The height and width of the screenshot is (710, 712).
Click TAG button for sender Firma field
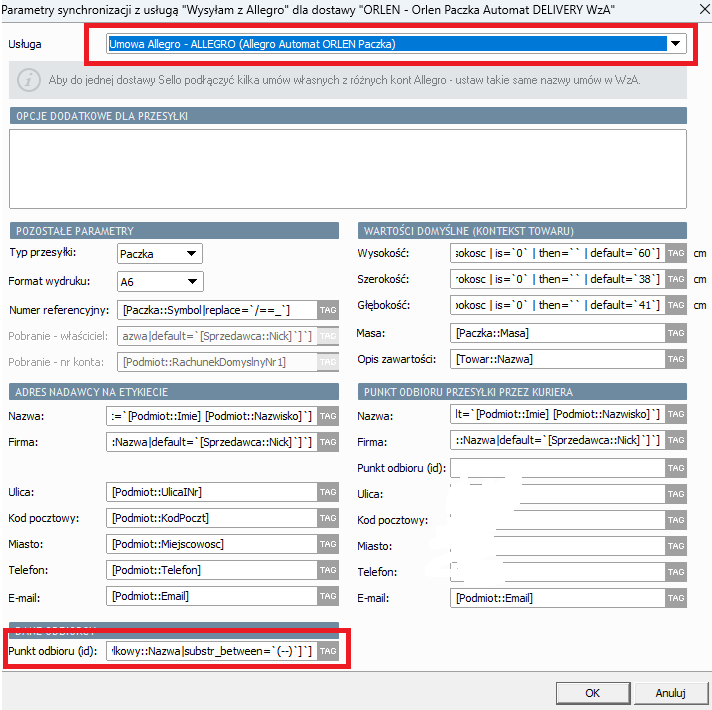328,442
